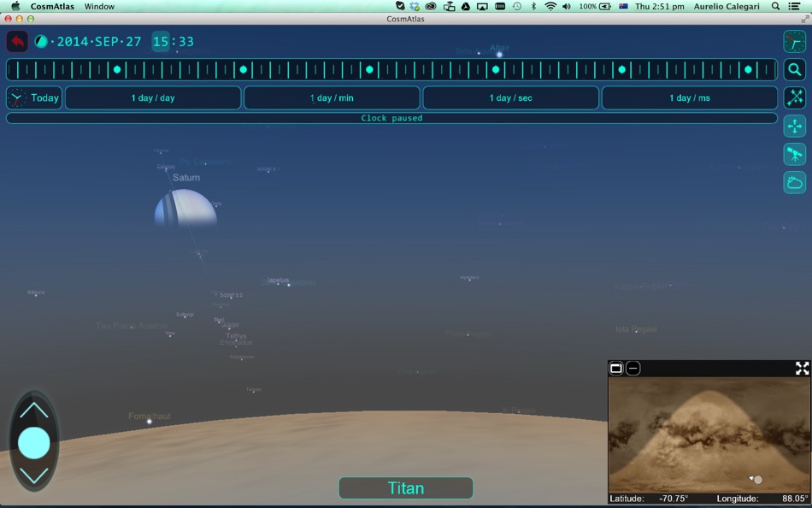Select the highlighted hour 15 field

(161, 41)
